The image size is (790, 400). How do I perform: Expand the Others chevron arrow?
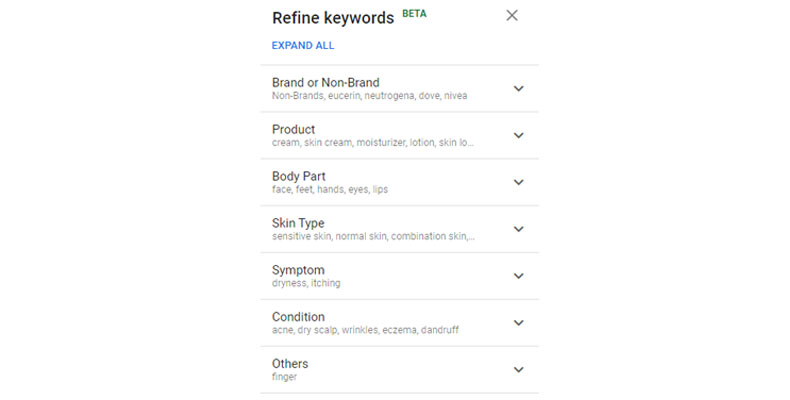click(x=518, y=370)
